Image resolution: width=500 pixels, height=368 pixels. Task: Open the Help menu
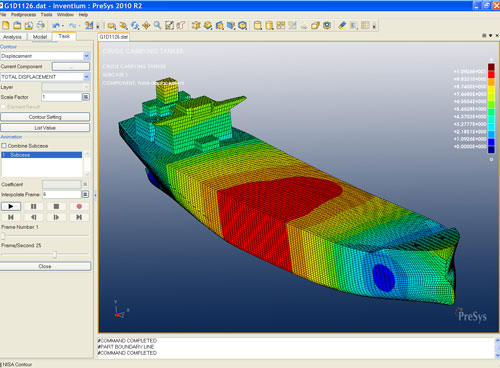(x=83, y=15)
